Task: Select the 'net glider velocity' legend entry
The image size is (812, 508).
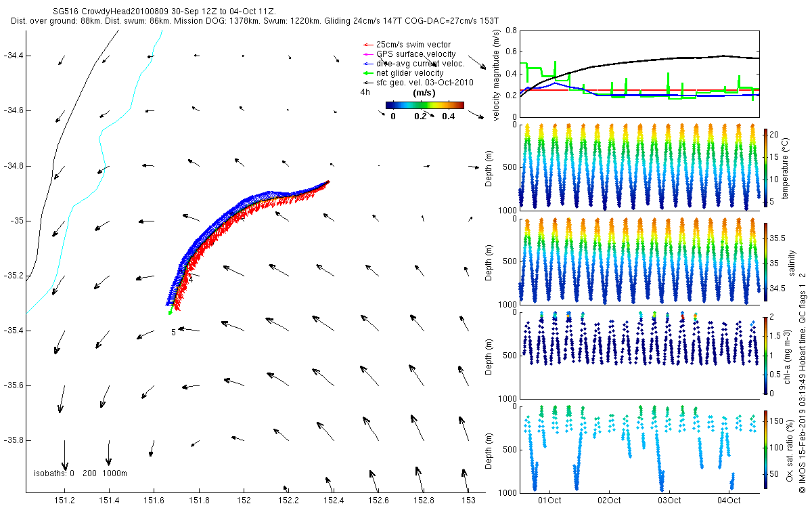Action: (403, 73)
